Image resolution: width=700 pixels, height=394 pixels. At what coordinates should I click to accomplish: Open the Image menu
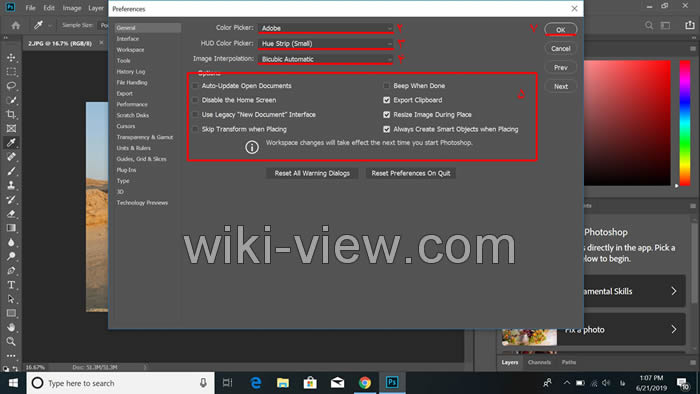click(x=72, y=8)
